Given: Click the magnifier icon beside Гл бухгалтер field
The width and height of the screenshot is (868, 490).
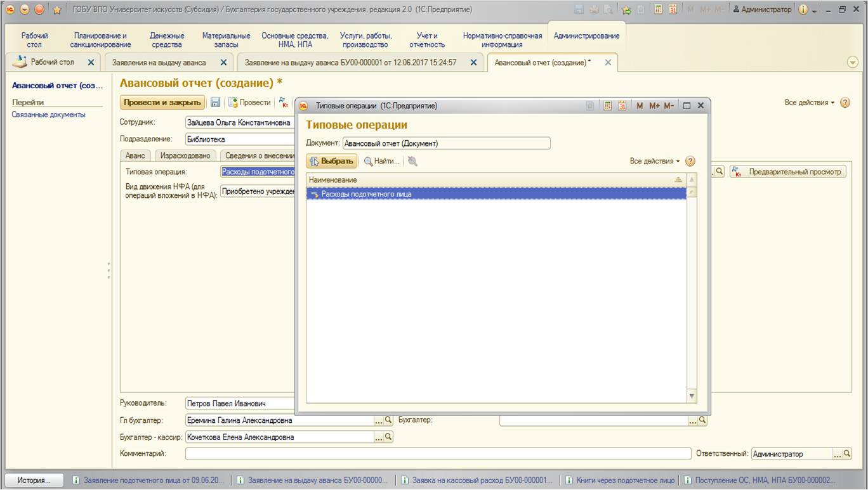Looking at the screenshot, I should point(388,420).
